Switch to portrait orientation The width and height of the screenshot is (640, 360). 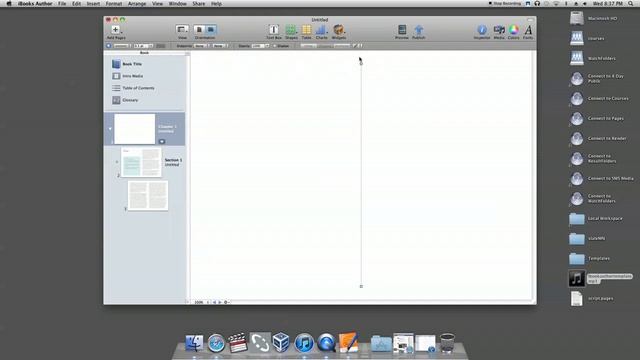(199, 29)
